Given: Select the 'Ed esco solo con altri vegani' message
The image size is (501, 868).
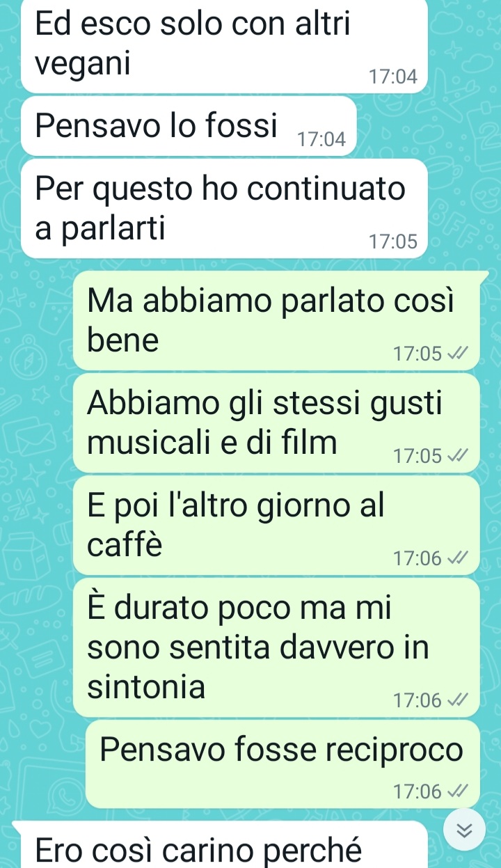Looking at the screenshot, I should [x=224, y=45].
